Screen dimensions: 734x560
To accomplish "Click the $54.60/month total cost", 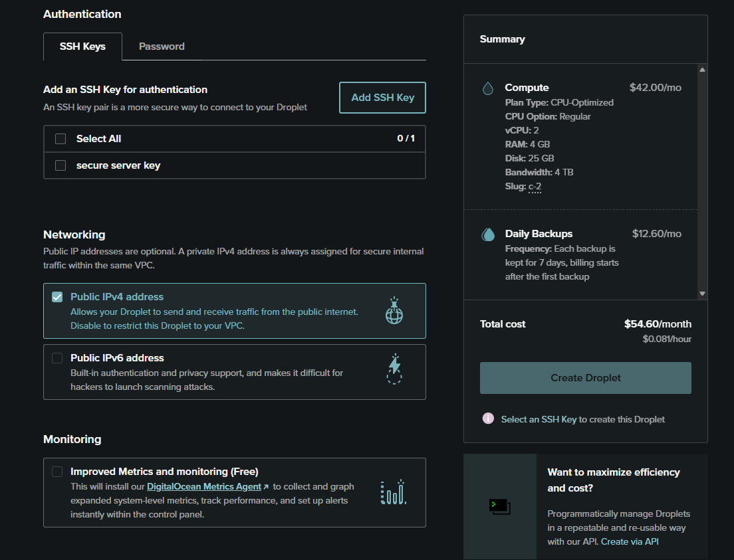I will coord(658,324).
